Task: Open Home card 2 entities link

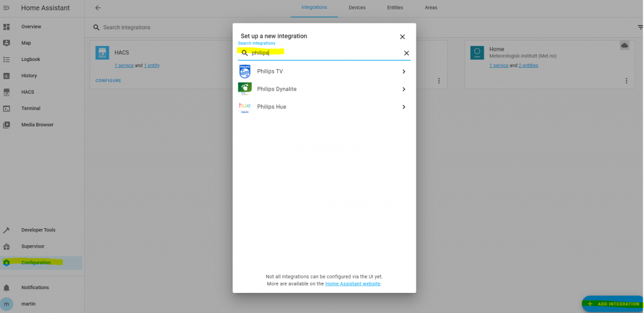Action: coord(528,65)
